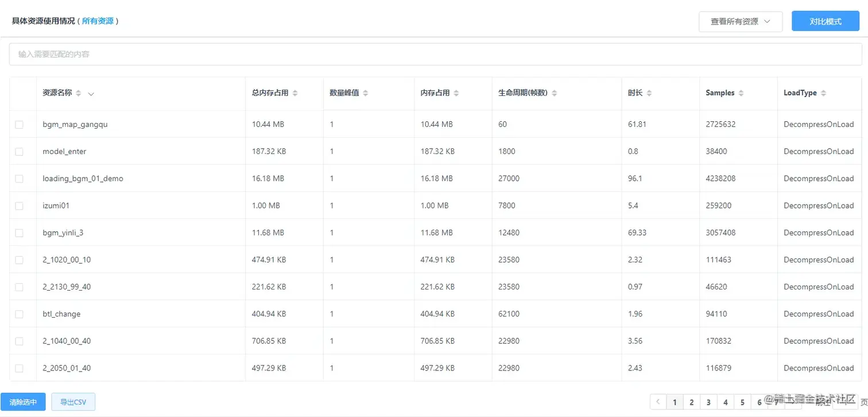The image size is (868, 417).
Task: Click the previous page arrow
Action: [657, 402]
